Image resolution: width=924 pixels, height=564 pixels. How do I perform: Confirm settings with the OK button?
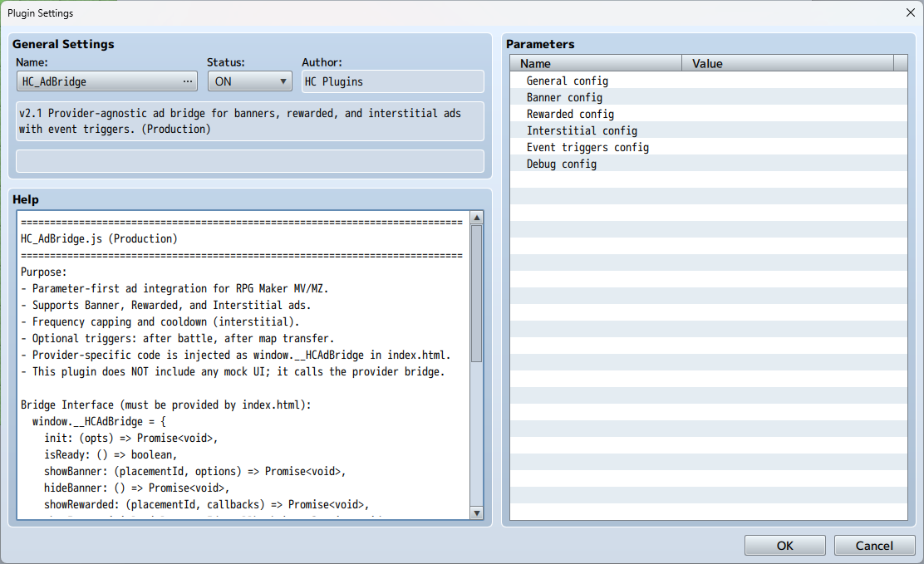pyautogui.click(x=785, y=546)
